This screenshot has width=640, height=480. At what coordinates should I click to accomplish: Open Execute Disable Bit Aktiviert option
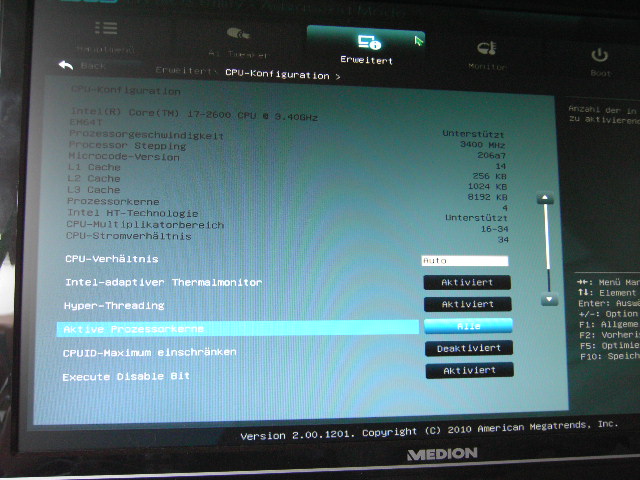tap(469, 370)
